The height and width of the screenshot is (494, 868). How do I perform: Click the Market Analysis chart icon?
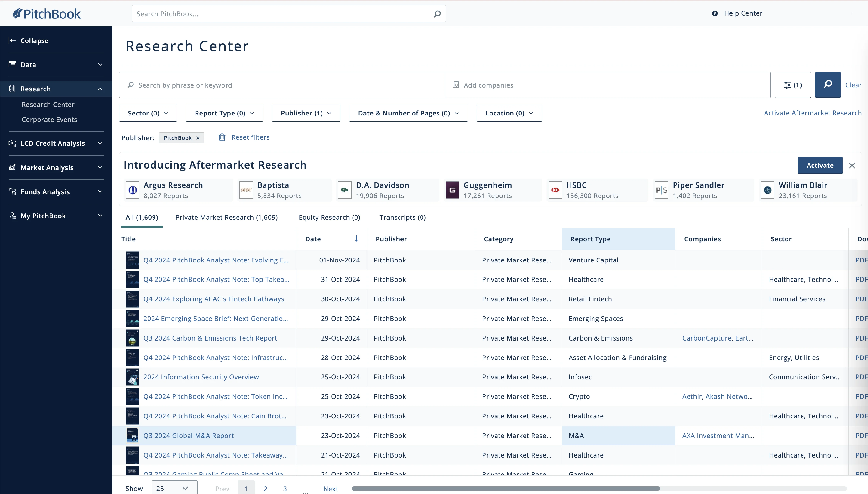tap(13, 167)
